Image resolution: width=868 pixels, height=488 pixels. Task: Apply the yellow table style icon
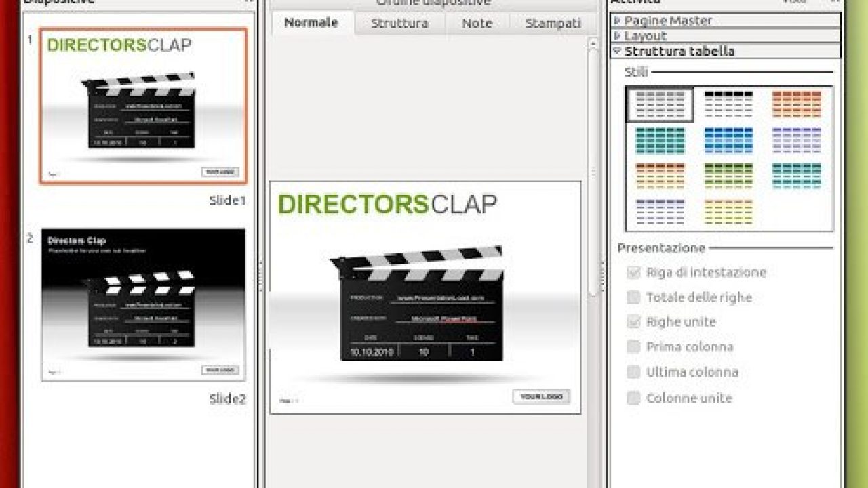tap(728, 212)
